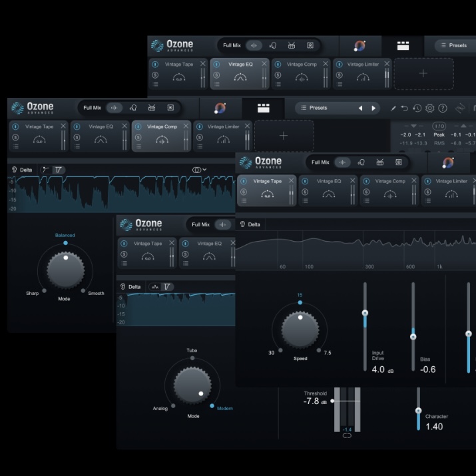Go to previous preset with left arrow
The height and width of the screenshot is (476, 476).
coord(360,108)
